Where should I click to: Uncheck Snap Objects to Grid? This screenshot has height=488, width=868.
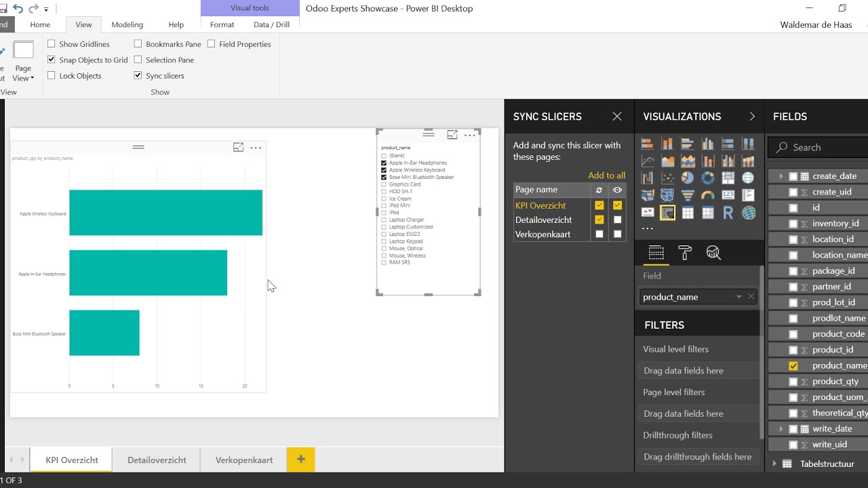click(x=52, y=60)
